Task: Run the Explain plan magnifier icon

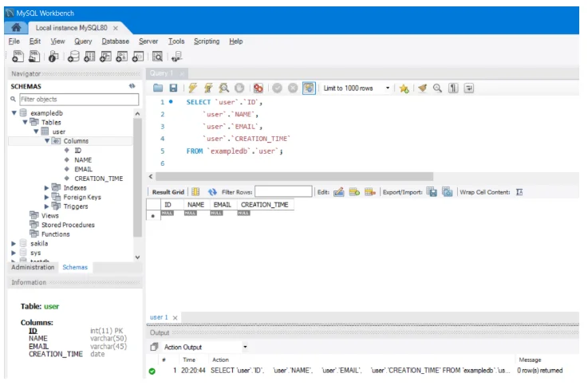Action: tap(224, 88)
